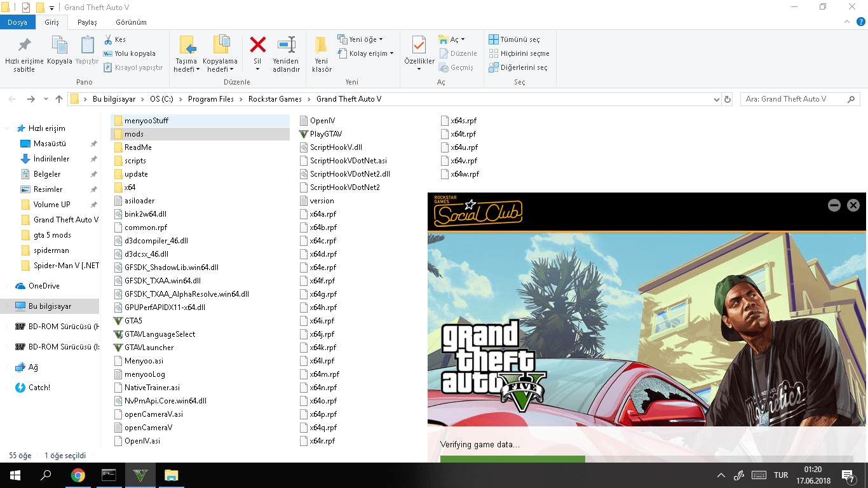Click the Geçmiş ribbon command

456,67
